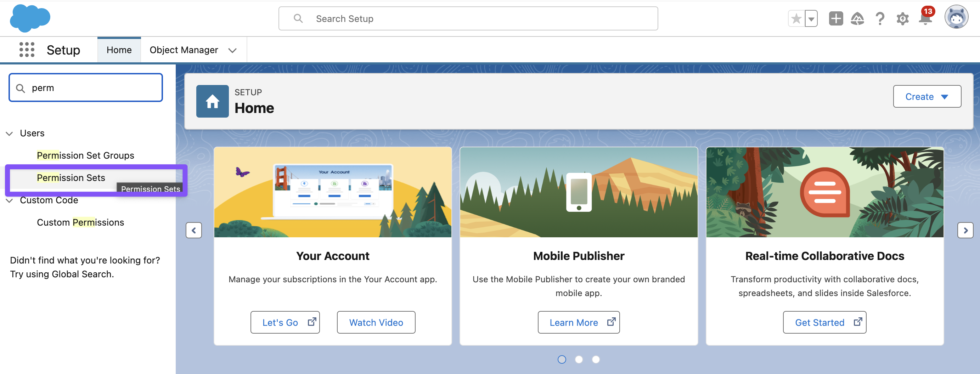This screenshot has width=980, height=374.
Task: Open the Create dropdown button
Action: click(x=927, y=97)
